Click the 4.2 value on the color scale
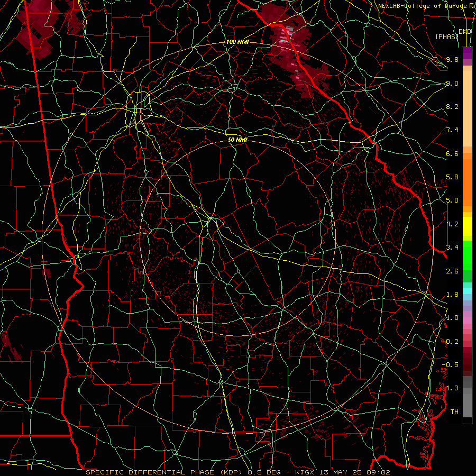This screenshot has width=476, height=476. 452,224
